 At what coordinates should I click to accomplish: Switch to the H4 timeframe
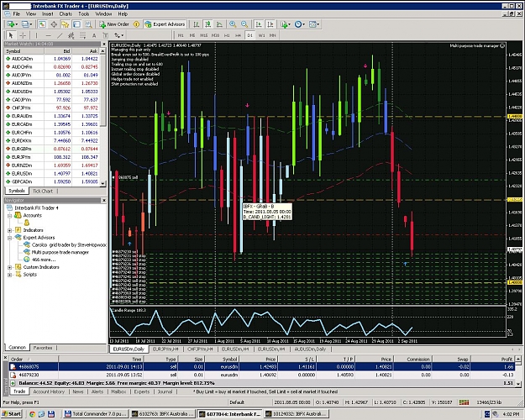coord(238,35)
